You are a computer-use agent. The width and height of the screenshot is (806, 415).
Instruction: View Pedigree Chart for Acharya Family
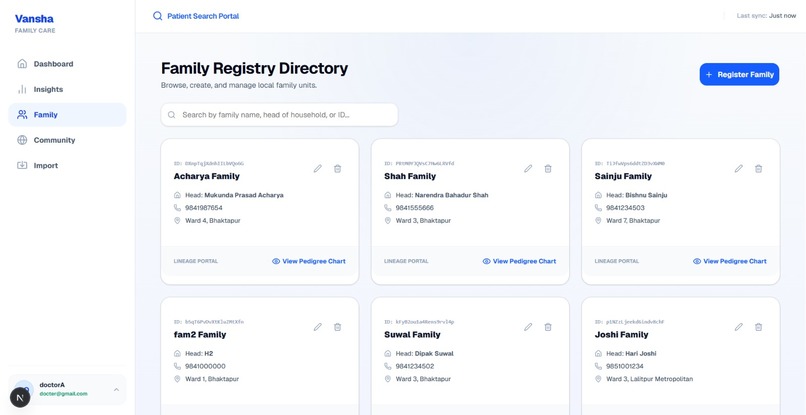tap(308, 261)
